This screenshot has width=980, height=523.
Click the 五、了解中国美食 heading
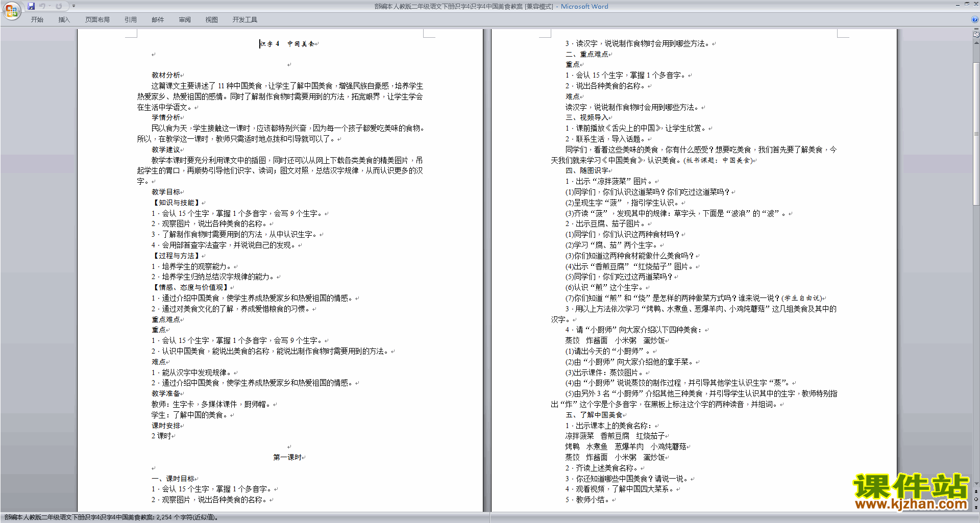[x=594, y=415]
